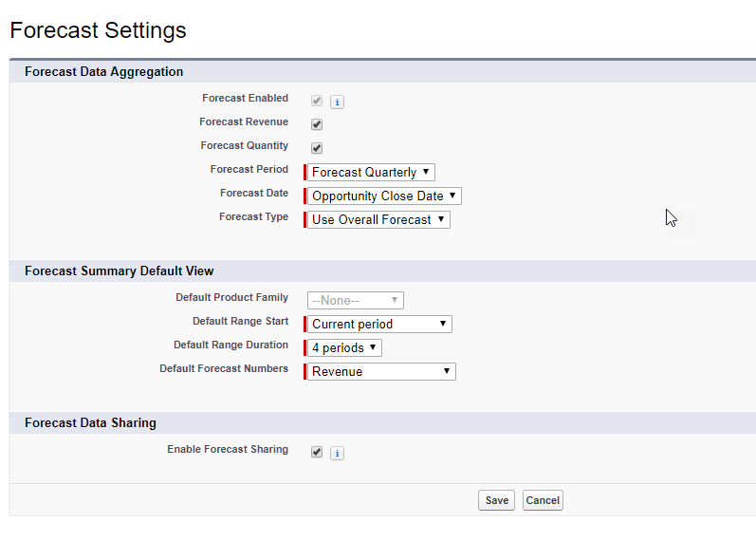Open the Forecast Type dropdown
The image size is (756, 560).
point(378,219)
